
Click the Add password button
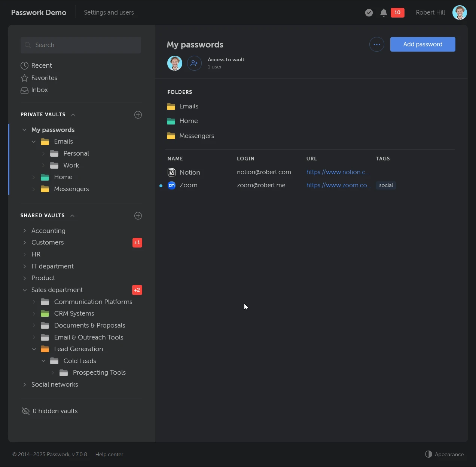click(x=422, y=44)
